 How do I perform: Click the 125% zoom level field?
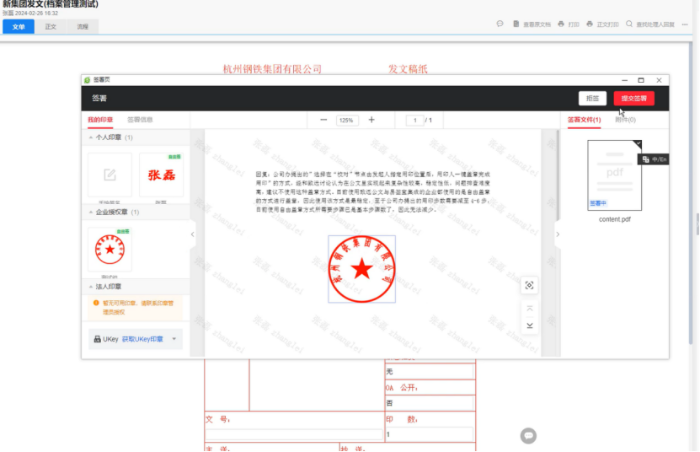coord(347,120)
